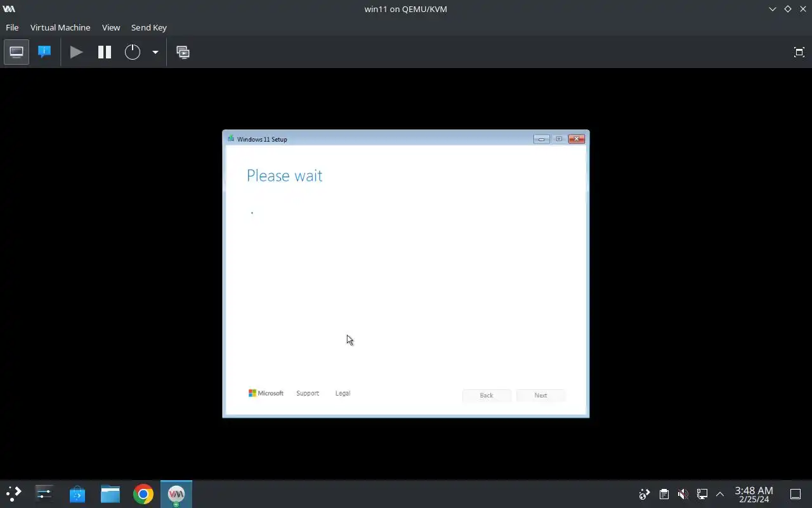The width and height of the screenshot is (812, 508).
Task: Open the network connection tray icon
Action: [x=702, y=494]
